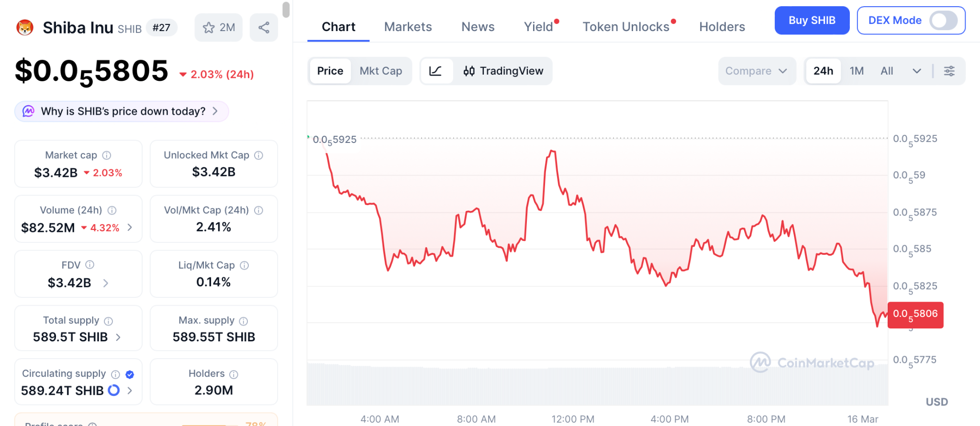Click the star watchlist icon

209,28
